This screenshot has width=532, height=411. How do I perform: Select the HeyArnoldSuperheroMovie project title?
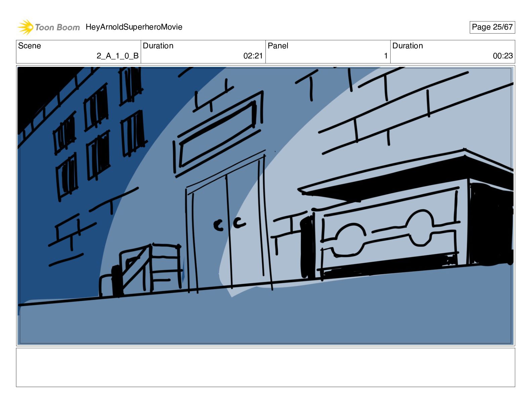(134, 27)
